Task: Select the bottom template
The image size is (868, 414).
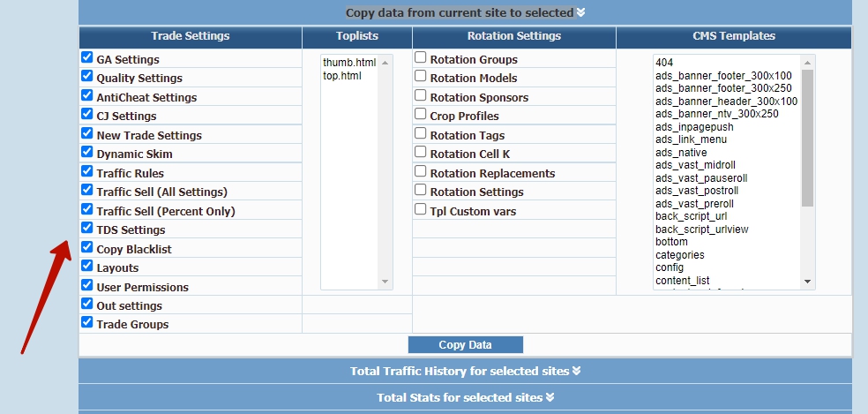Action: coord(727,242)
